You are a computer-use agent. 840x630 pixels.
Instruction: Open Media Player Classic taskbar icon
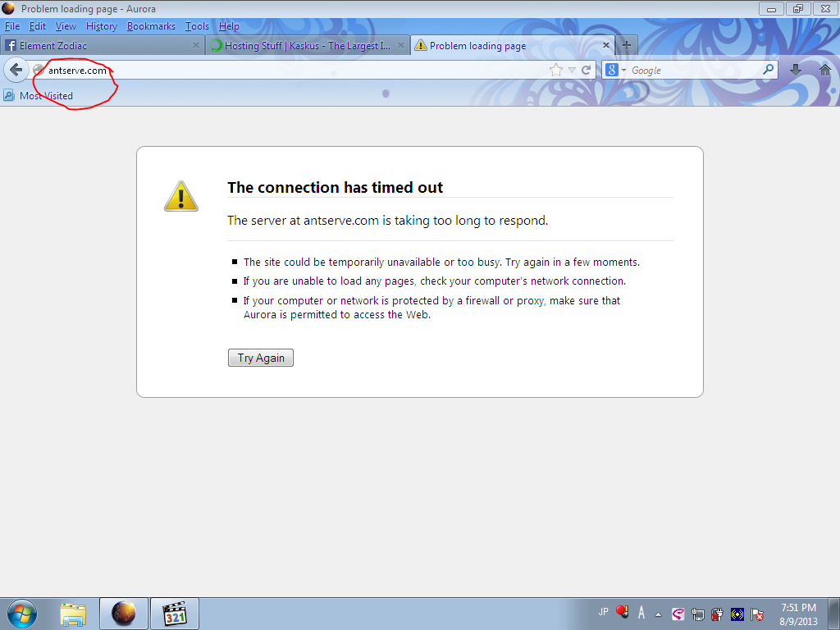tap(175, 614)
